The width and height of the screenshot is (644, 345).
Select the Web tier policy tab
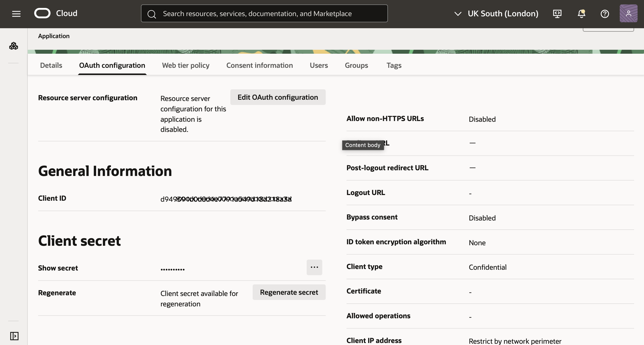(x=185, y=65)
